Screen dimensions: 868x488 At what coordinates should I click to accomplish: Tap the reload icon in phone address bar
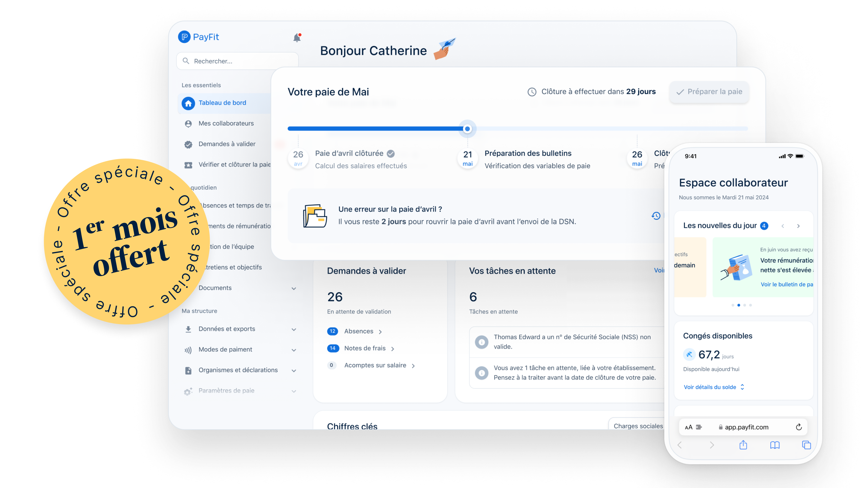tap(799, 427)
